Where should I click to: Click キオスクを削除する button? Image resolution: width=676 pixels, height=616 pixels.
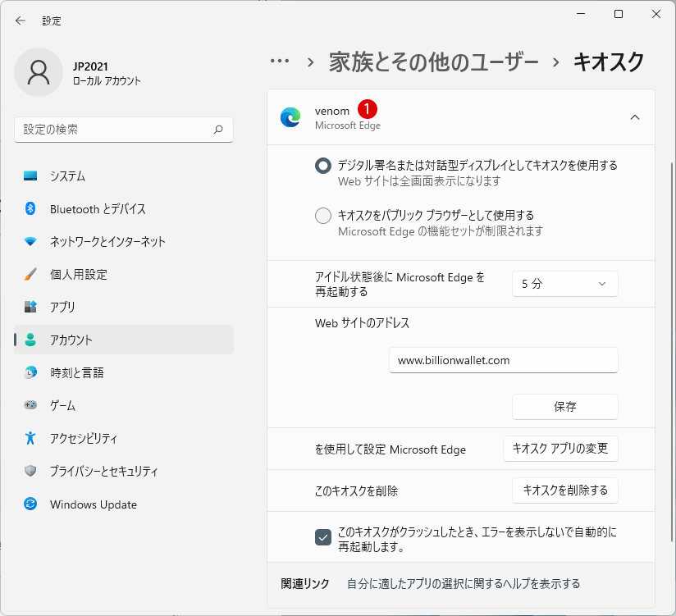(x=564, y=491)
